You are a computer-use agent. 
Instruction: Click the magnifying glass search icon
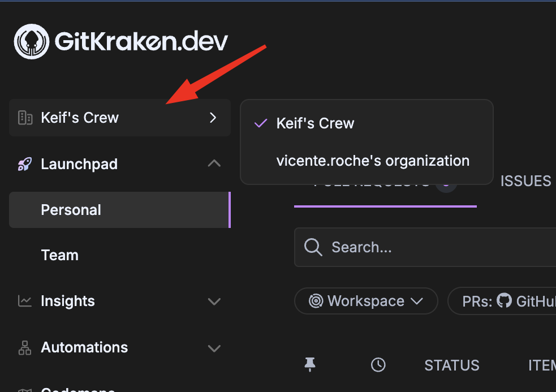click(x=313, y=247)
